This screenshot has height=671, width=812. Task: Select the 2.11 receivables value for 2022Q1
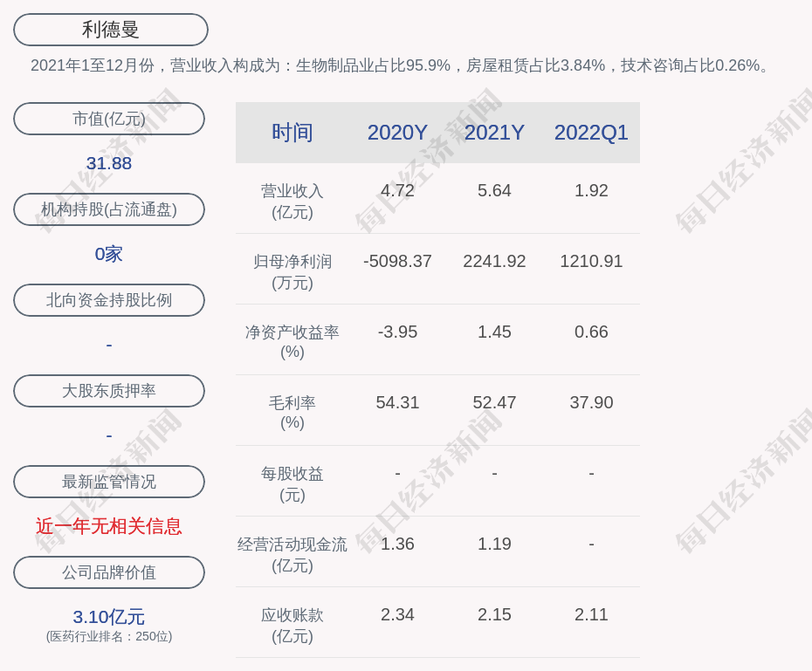[591, 614]
